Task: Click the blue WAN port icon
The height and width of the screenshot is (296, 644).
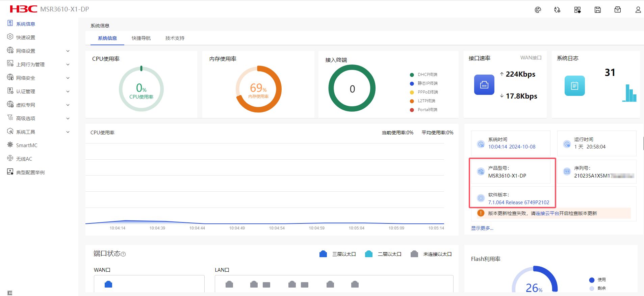Action: coord(108,284)
